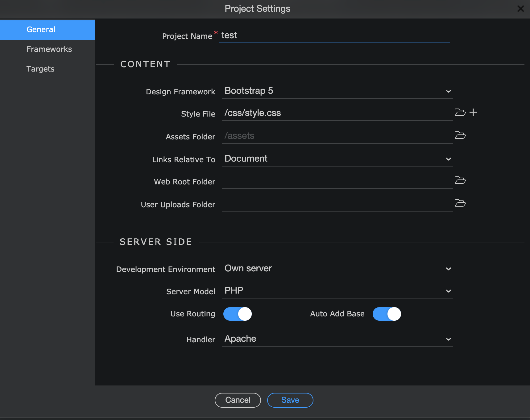Open Web Root Folder browse icon
Screen dimensions: 530x420
click(460, 180)
